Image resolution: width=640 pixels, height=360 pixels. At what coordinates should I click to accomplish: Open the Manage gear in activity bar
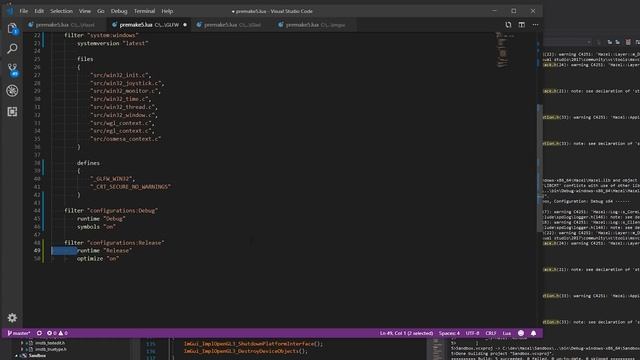click(12, 318)
